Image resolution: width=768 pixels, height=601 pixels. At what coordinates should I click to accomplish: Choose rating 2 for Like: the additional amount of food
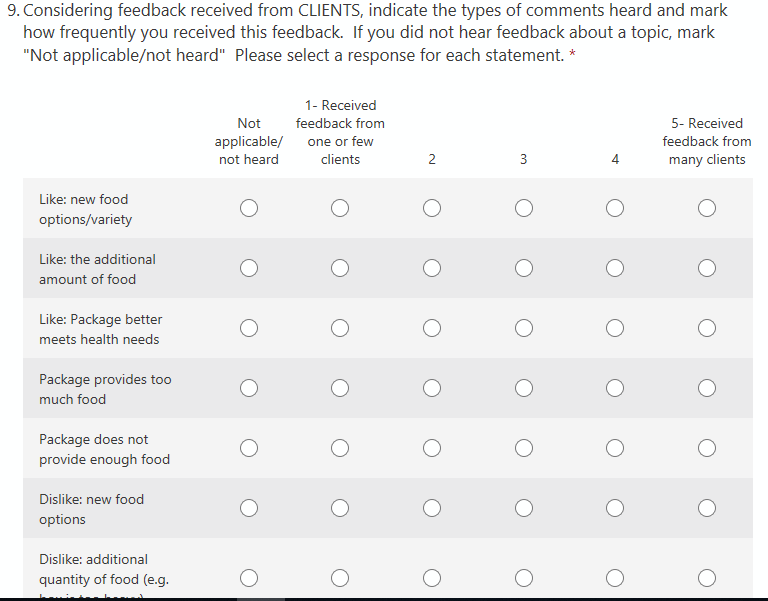432,268
